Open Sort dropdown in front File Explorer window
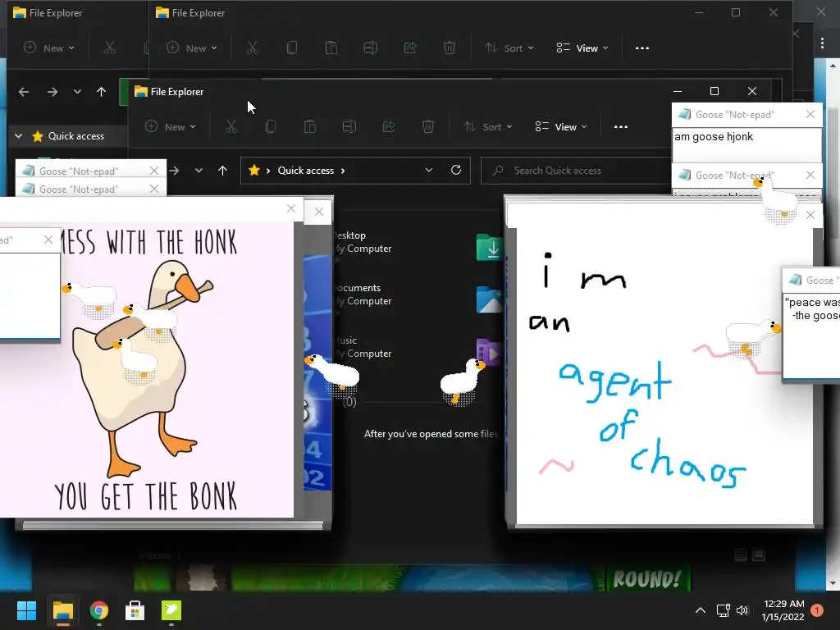The width and height of the screenshot is (840, 630). 488,127
